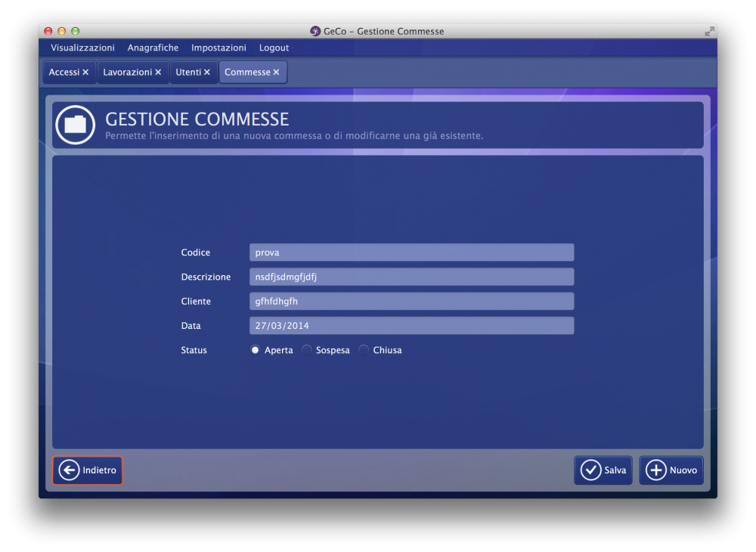The height and width of the screenshot is (552, 756).
Task: Expand the Anagrafiche menu
Action: [x=153, y=48]
